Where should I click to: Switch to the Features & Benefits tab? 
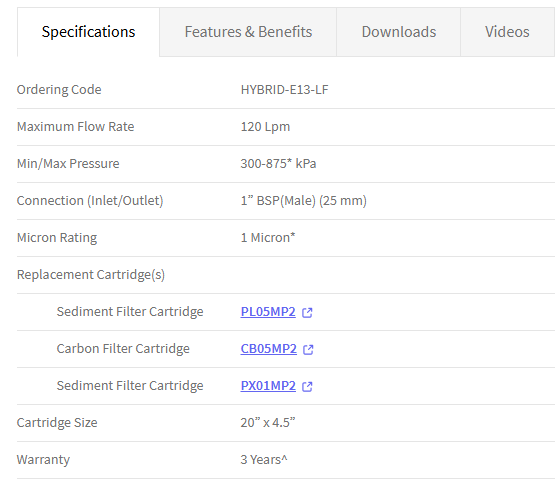click(248, 32)
